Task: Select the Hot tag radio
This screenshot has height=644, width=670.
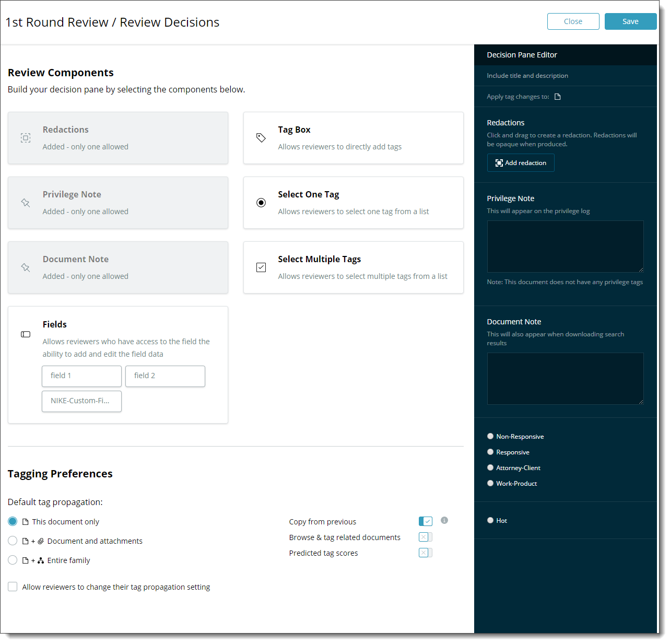Action: [490, 520]
